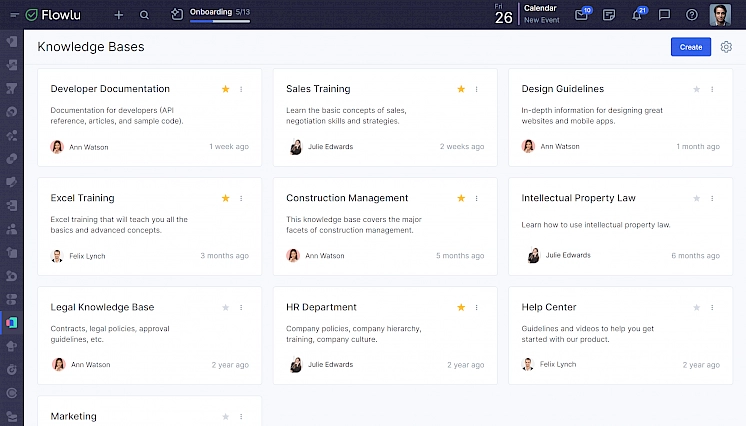Open three-dot menu for Excel Training
The width and height of the screenshot is (746, 426).
tap(241, 198)
